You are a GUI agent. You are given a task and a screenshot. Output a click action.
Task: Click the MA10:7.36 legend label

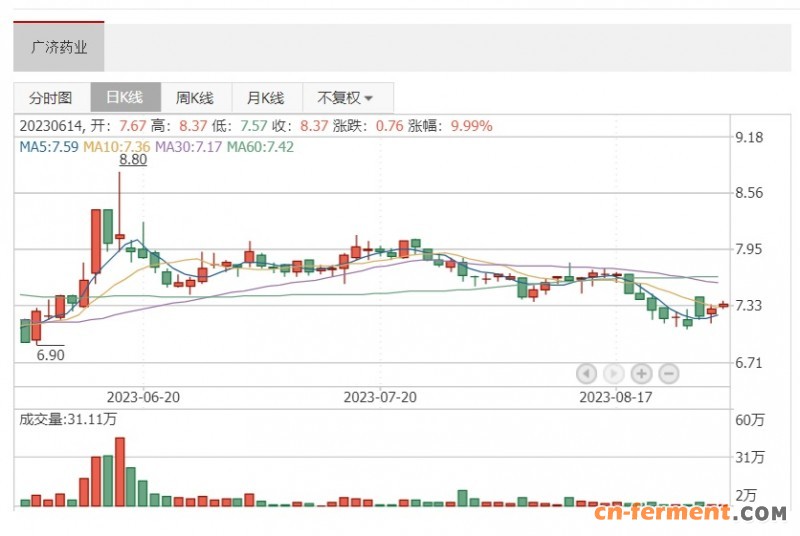[118, 146]
